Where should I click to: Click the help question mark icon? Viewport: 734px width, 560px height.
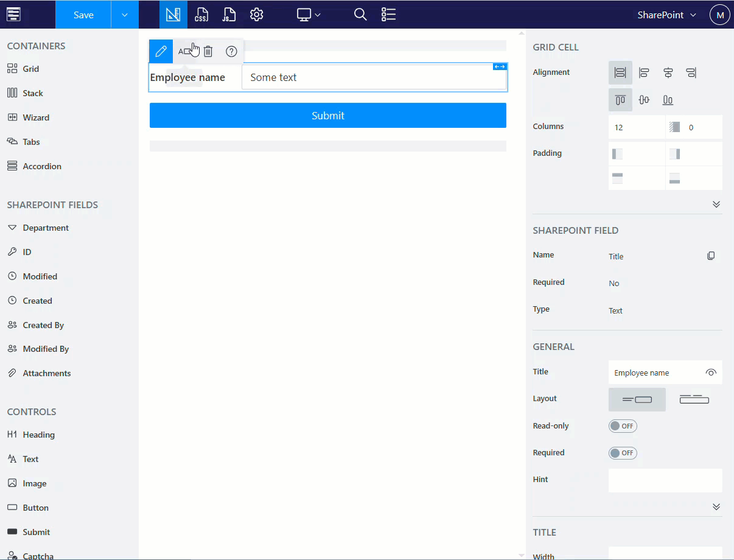click(x=231, y=52)
